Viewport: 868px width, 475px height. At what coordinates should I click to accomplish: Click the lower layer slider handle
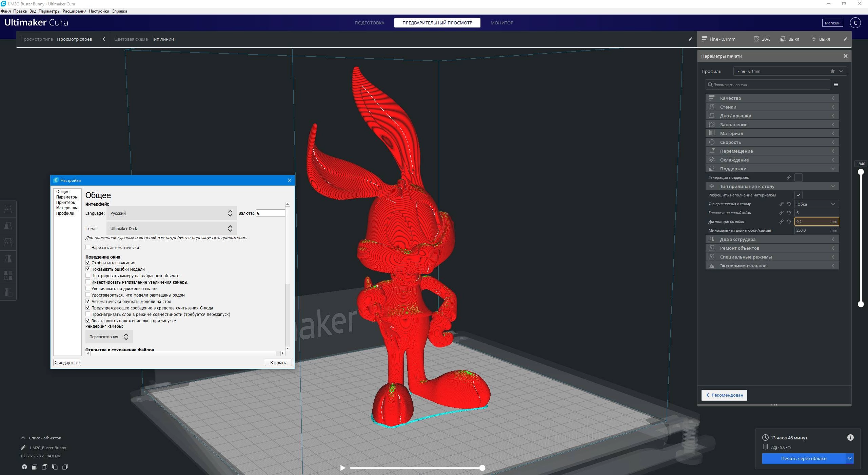(x=861, y=304)
